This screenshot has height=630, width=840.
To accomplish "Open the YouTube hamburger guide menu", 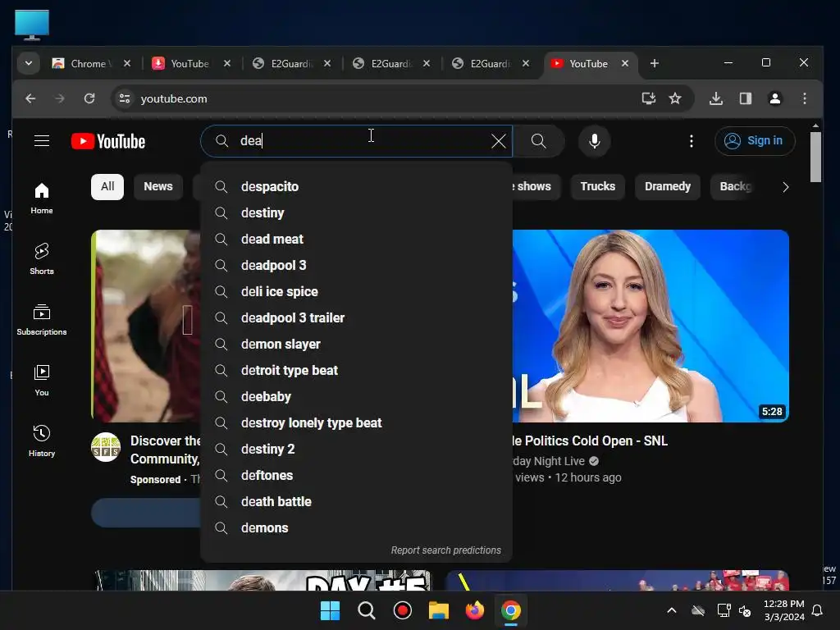I will (42, 141).
